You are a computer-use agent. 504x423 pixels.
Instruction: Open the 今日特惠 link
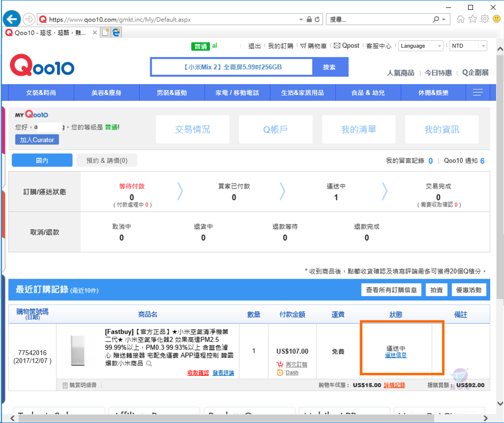pyautogui.click(x=438, y=73)
